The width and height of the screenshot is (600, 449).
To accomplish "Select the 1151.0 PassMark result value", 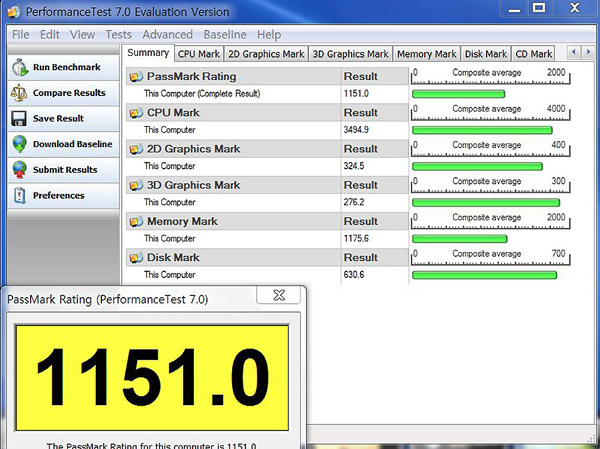I will [356, 94].
